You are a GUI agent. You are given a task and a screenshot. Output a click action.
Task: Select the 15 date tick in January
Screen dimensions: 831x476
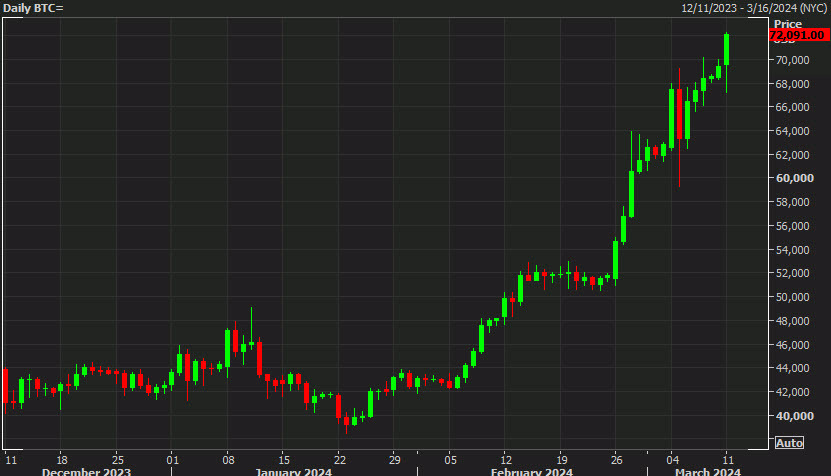pos(284,460)
